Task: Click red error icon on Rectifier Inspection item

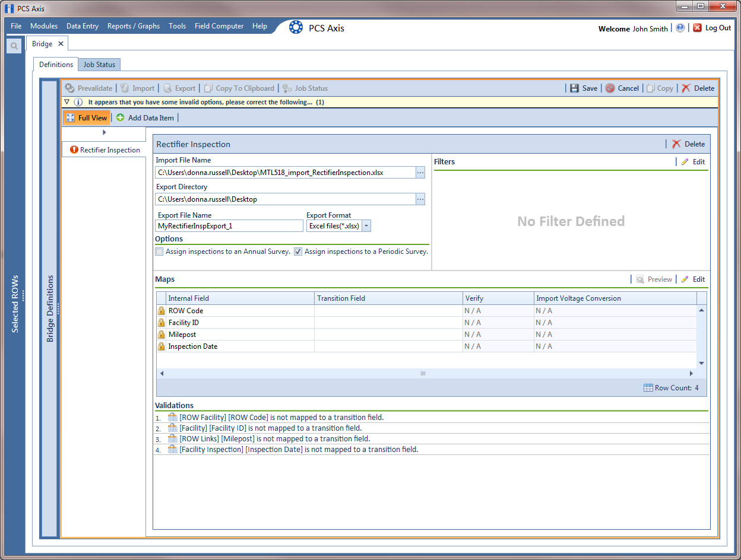Action: pyautogui.click(x=74, y=150)
